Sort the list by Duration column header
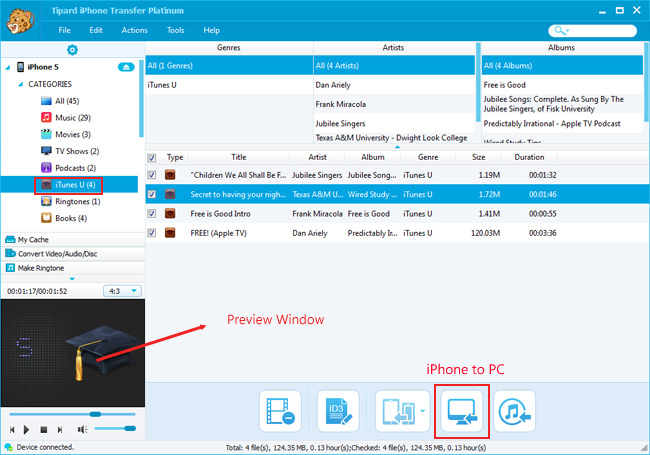 click(529, 157)
